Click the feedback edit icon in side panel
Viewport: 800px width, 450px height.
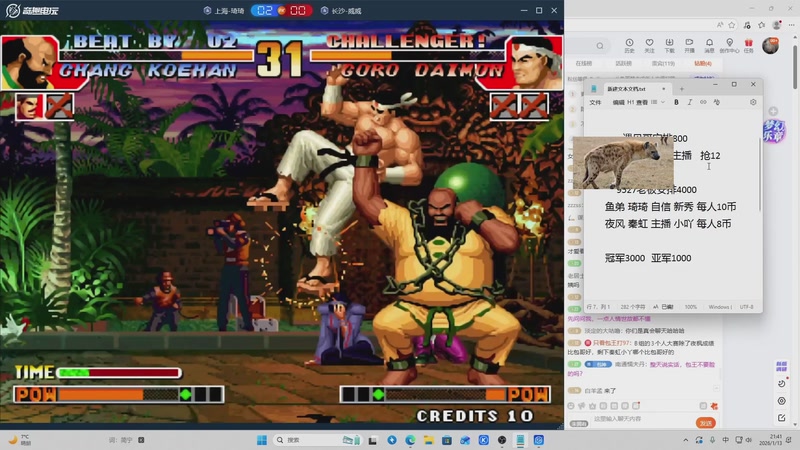click(x=782, y=418)
